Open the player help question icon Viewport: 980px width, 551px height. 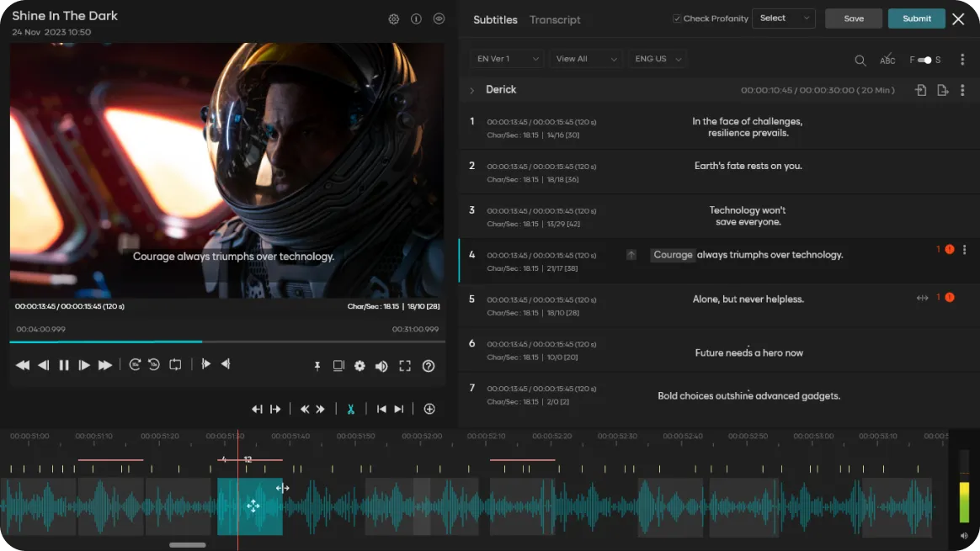click(x=429, y=366)
